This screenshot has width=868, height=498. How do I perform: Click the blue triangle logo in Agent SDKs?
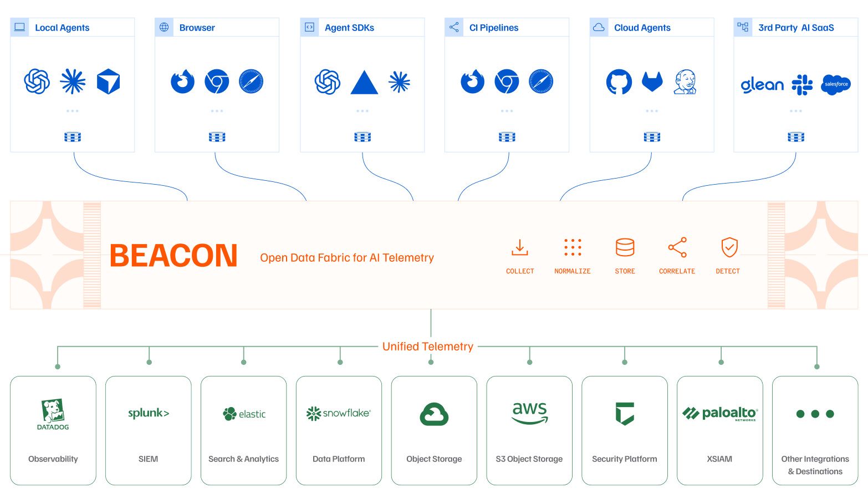pyautogui.click(x=364, y=82)
